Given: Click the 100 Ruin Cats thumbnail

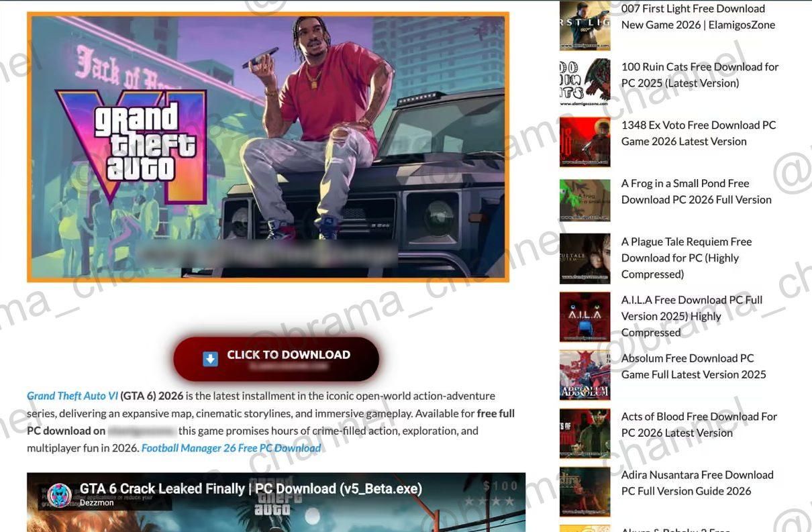Looking at the screenshot, I should click(585, 83).
